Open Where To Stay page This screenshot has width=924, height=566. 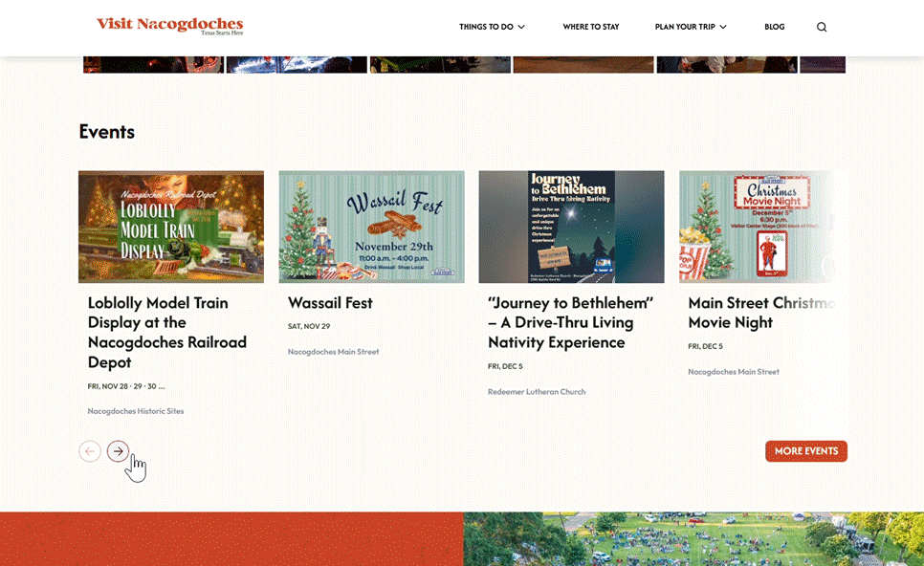click(590, 27)
